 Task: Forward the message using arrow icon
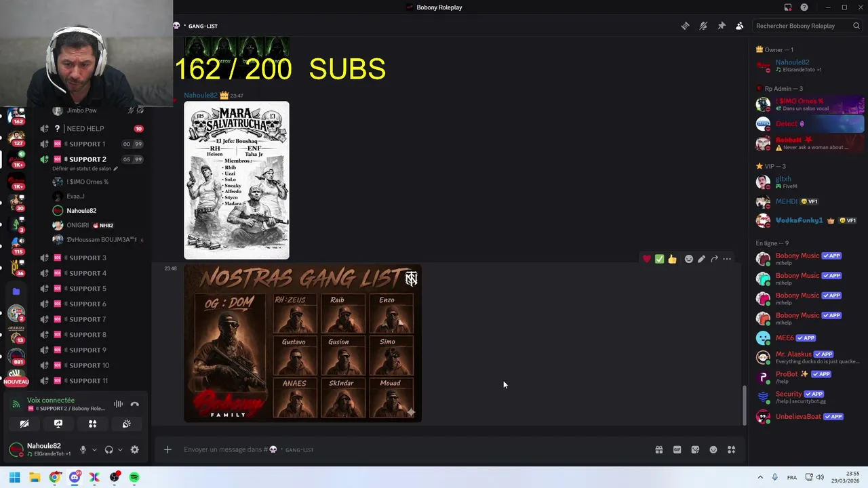click(x=714, y=259)
